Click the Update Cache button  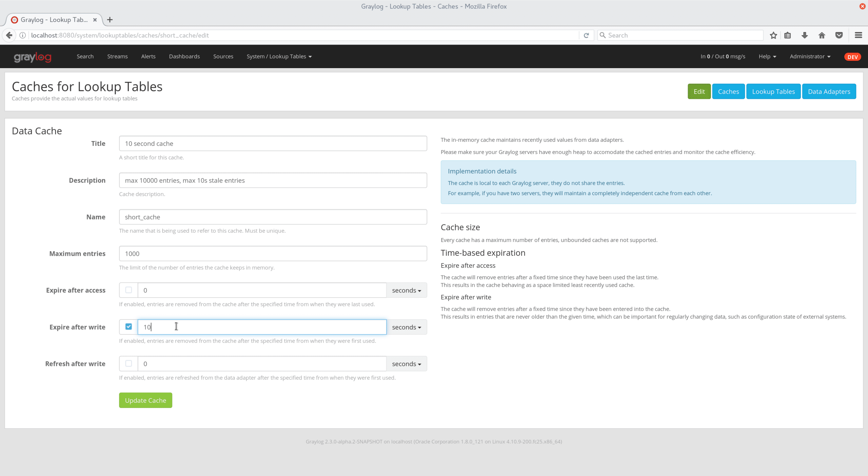coord(145,400)
